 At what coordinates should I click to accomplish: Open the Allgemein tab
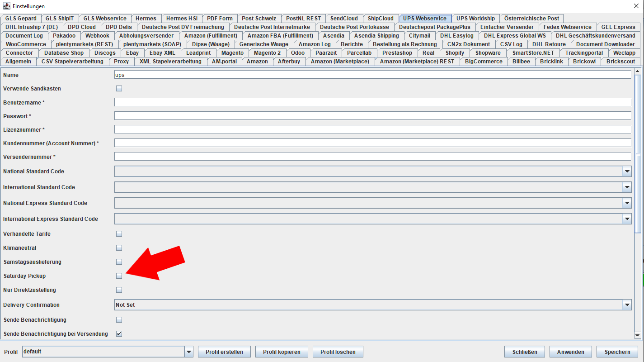tap(19, 62)
